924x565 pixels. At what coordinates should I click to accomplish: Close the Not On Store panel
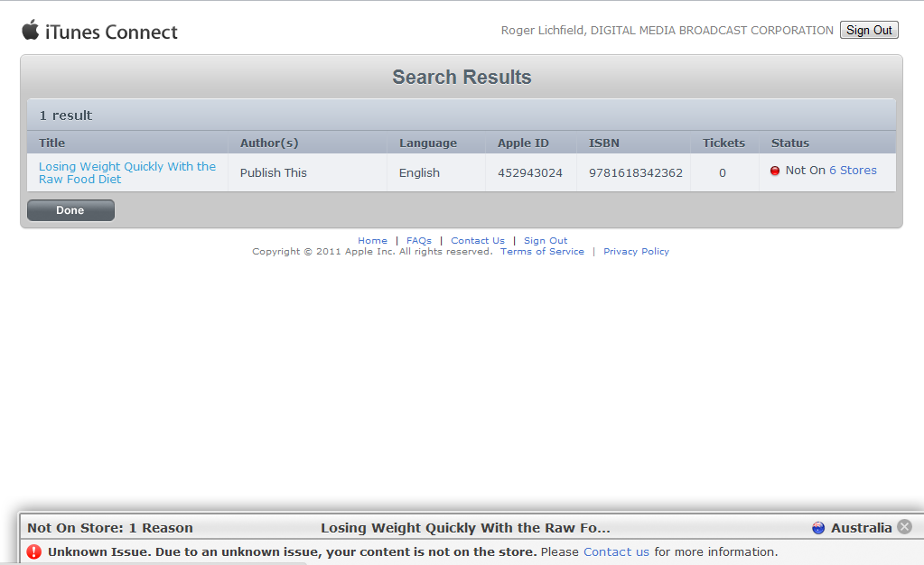point(904,527)
